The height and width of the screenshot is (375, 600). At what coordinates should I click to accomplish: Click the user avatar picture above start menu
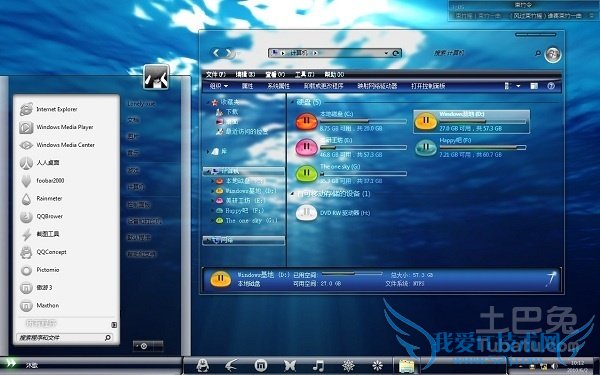[156, 77]
